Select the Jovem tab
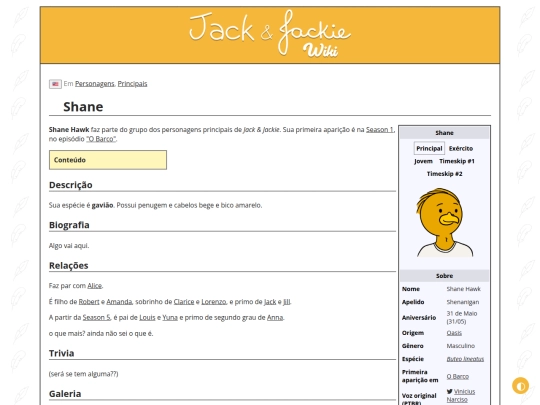Viewport: 540px width, 405px height. click(x=423, y=161)
